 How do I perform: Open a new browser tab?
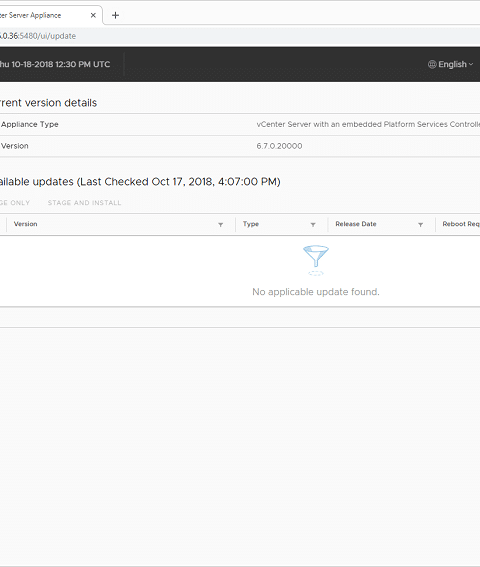tap(115, 15)
